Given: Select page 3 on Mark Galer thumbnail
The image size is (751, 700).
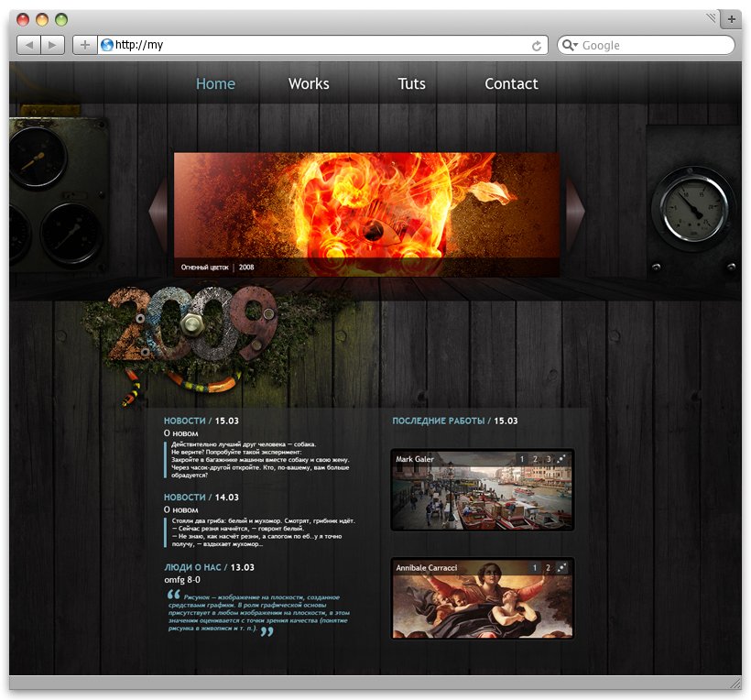Looking at the screenshot, I should click(x=549, y=459).
